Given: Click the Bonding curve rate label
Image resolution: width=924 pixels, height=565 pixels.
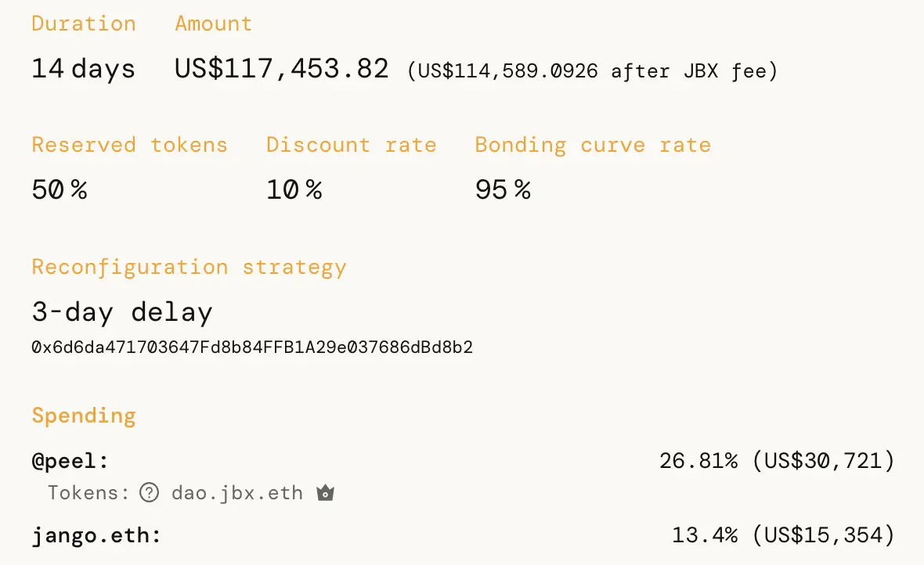Looking at the screenshot, I should tap(593, 145).
